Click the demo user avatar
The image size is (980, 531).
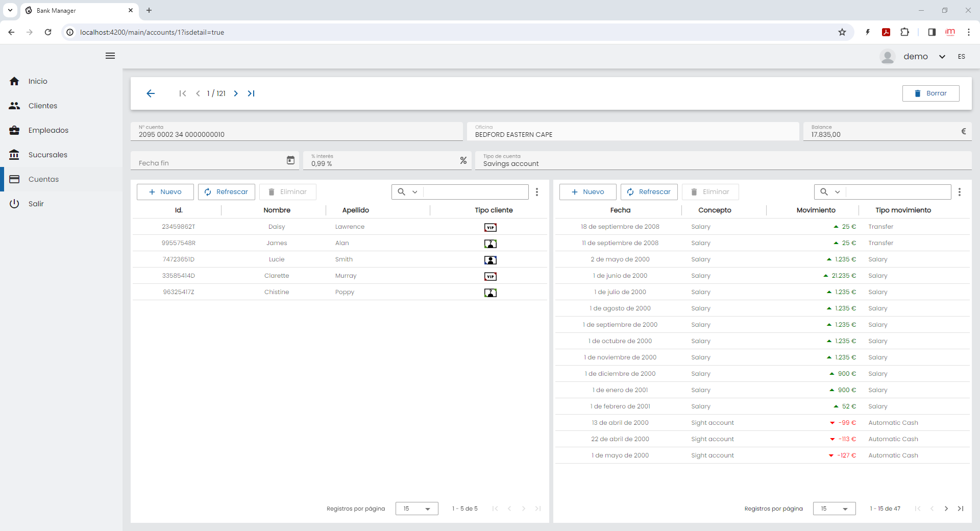point(888,57)
